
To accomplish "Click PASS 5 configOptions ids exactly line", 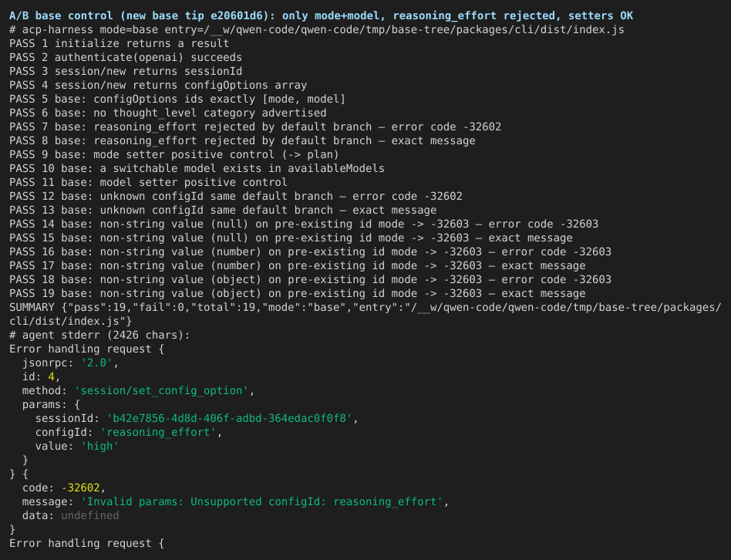I will coord(177,100).
